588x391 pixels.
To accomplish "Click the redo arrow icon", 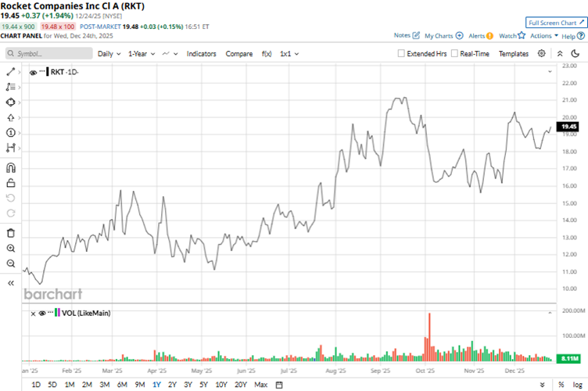I will (x=11, y=213).
